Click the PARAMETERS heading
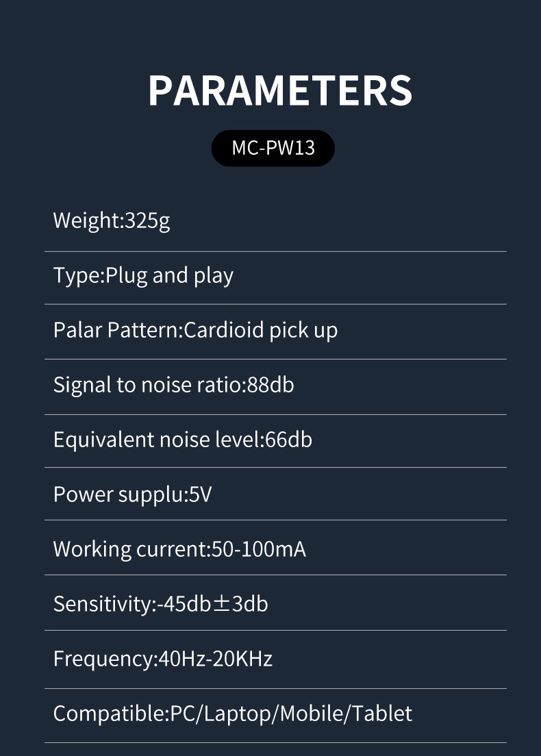The height and width of the screenshot is (756, 541). (280, 90)
